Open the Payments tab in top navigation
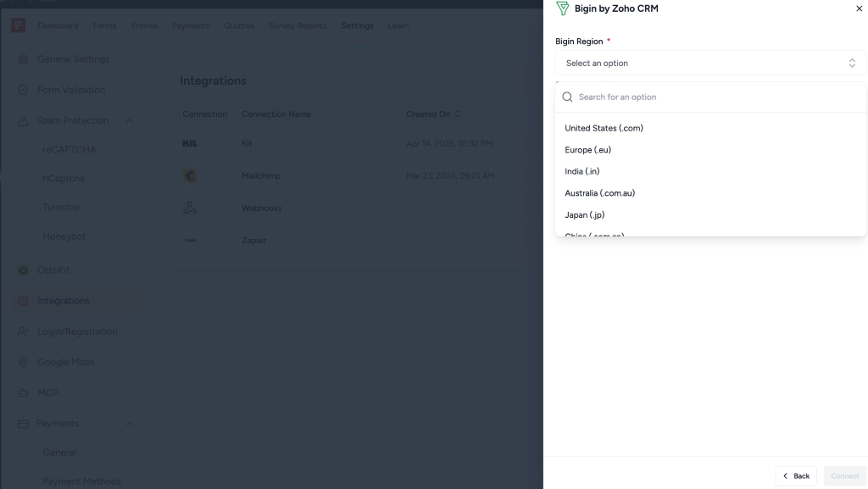The image size is (868, 489). (x=191, y=25)
